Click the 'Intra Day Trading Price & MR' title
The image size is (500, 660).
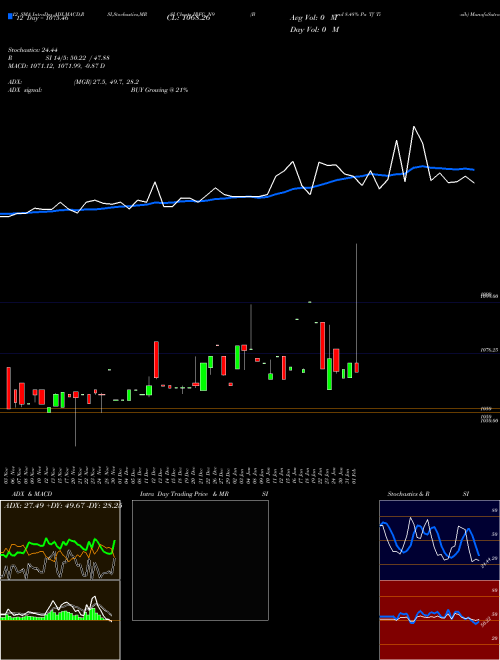184,494
